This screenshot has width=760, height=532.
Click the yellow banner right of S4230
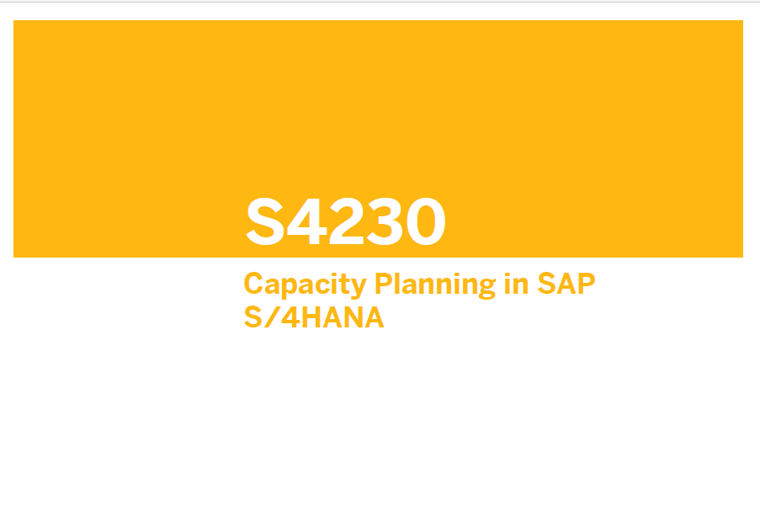coord(589,222)
